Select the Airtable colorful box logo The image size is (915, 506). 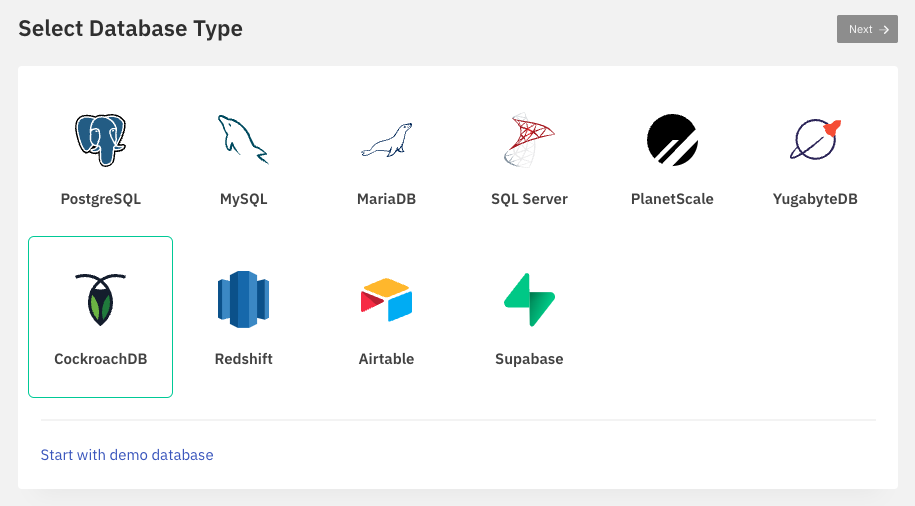click(x=386, y=300)
